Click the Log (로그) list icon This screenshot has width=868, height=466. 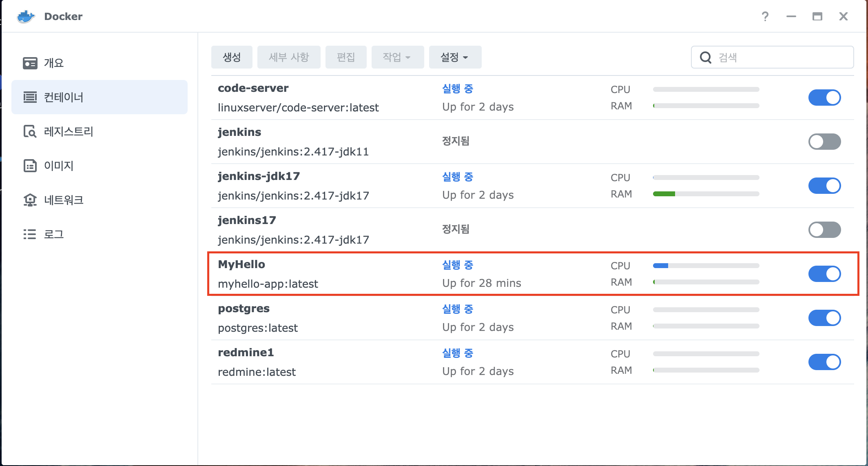tap(30, 235)
